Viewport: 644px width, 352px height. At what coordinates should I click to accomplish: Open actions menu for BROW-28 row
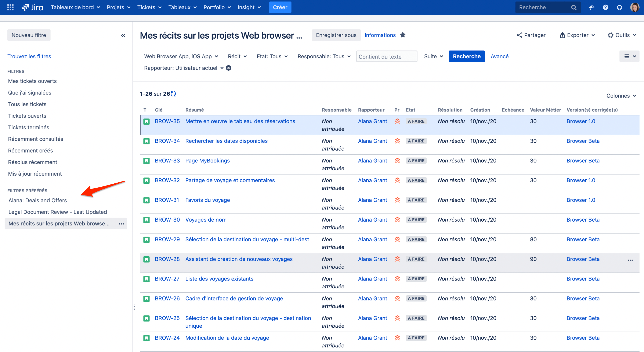coord(630,260)
